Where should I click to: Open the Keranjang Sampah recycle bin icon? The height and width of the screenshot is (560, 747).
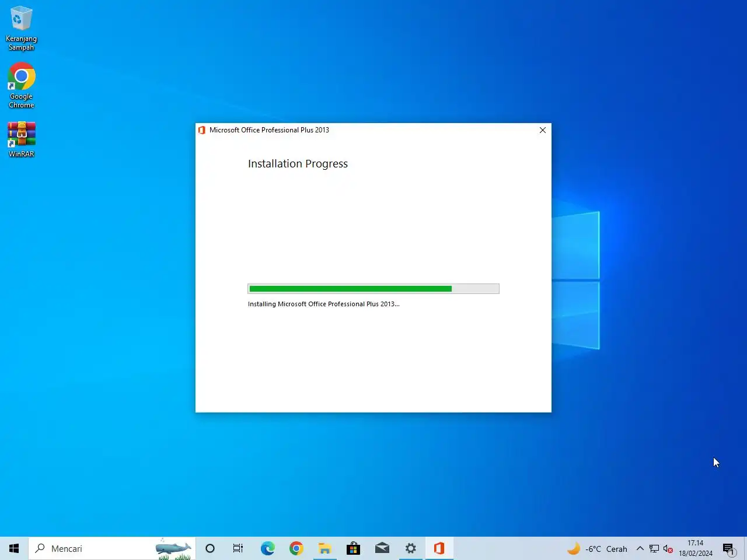pos(21,28)
